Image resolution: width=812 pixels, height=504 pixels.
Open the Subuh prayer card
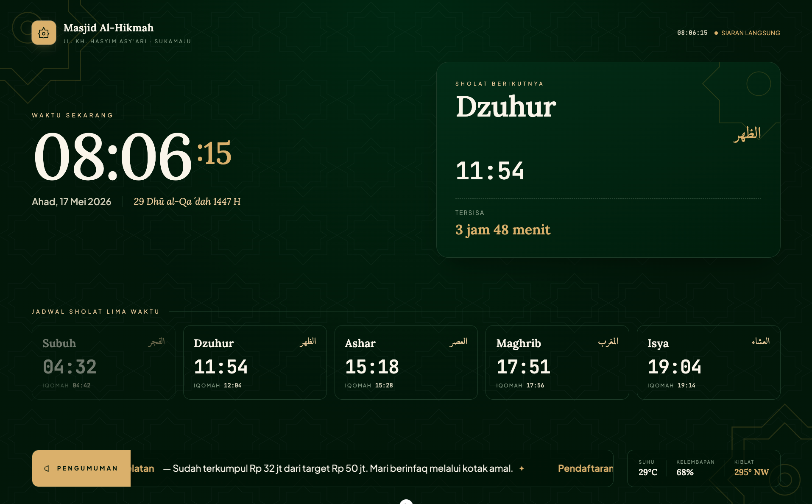point(103,362)
